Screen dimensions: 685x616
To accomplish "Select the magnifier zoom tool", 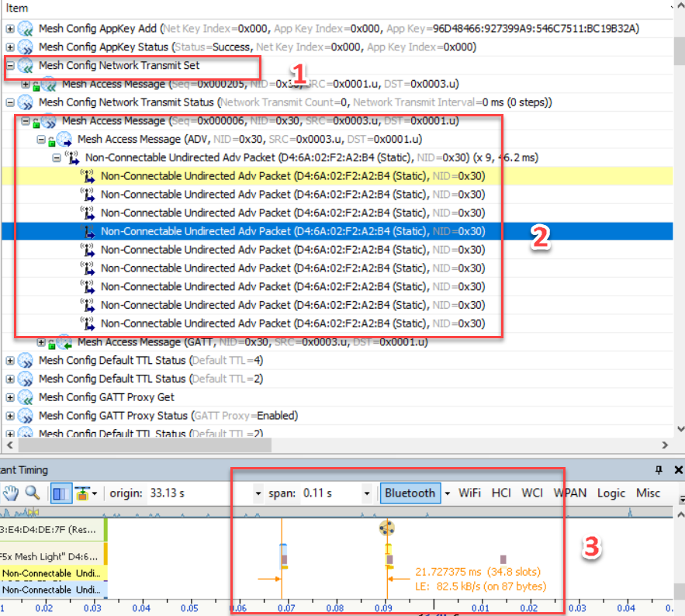I will coord(33,493).
